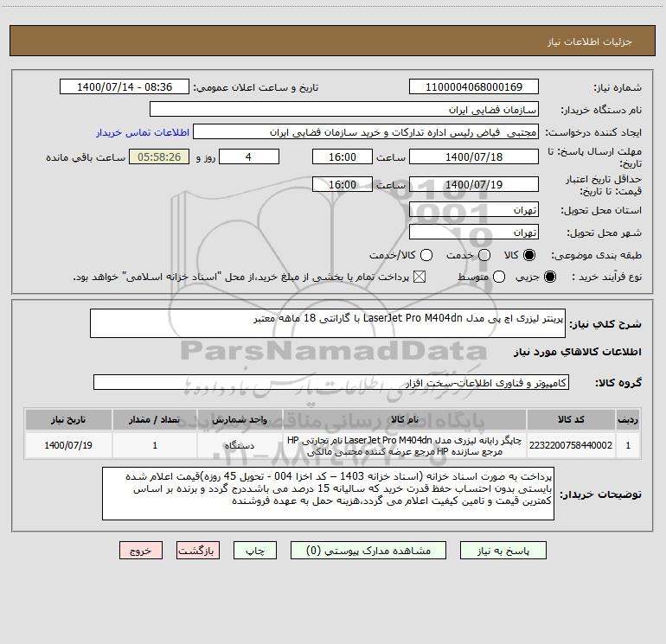Click the response deadline time 16:00 field
666x644 pixels.
point(343,157)
